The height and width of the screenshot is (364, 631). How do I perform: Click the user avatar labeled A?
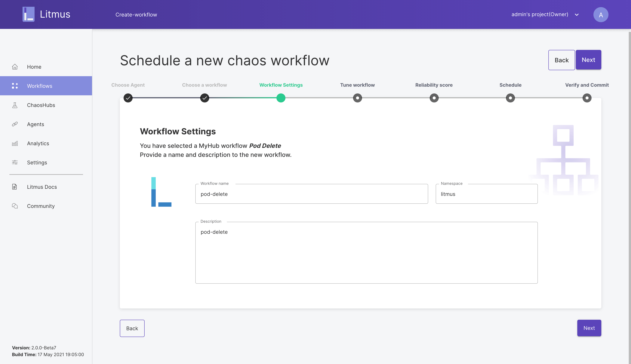pyautogui.click(x=600, y=14)
